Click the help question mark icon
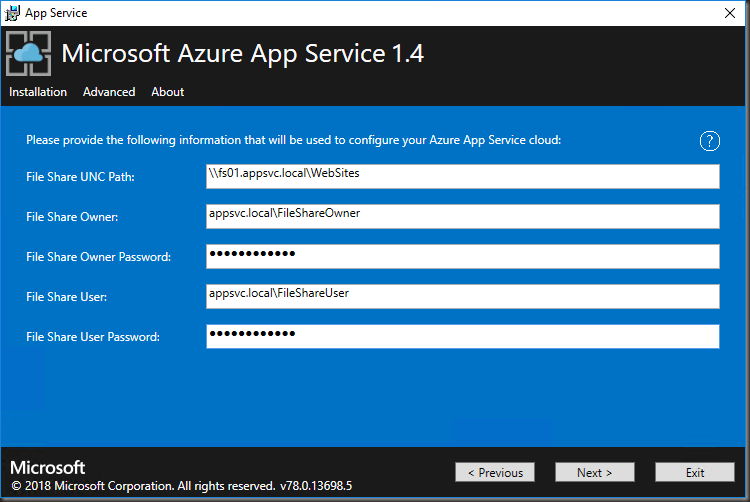The height and width of the screenshot is (502, 750). (709, 141)
